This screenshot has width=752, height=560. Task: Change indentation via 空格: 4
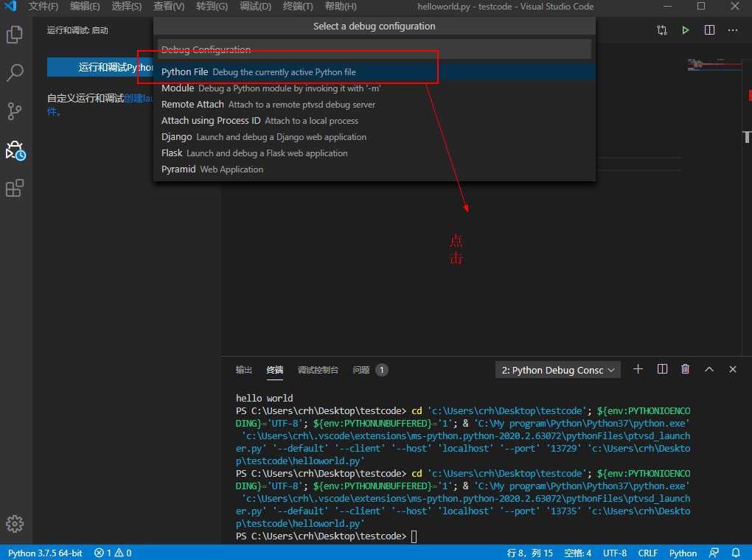[578, 553]
